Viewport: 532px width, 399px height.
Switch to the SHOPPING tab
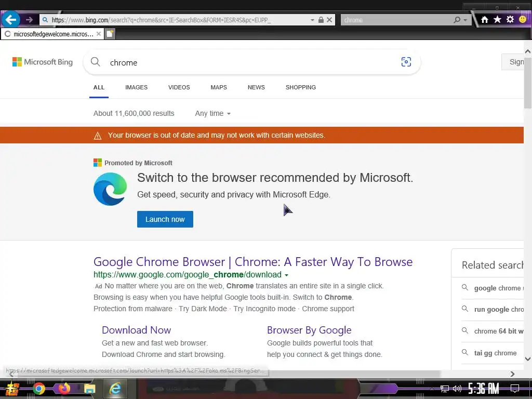[x=301, y=87]
